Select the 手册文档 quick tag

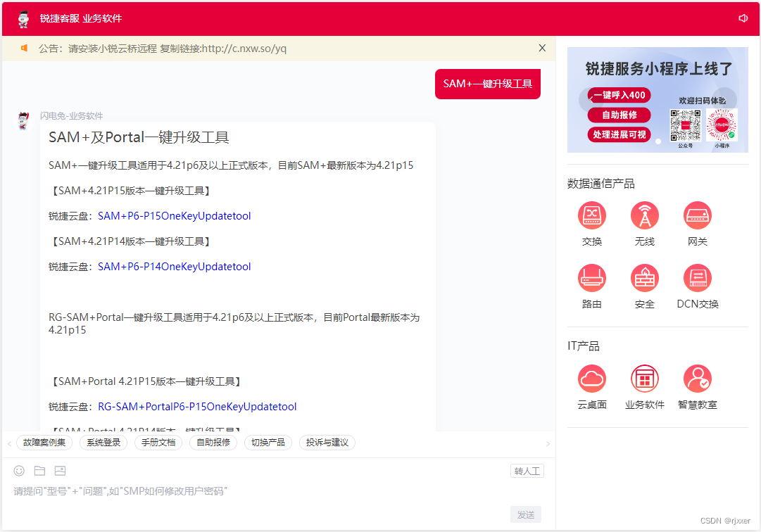click(158, 443)
